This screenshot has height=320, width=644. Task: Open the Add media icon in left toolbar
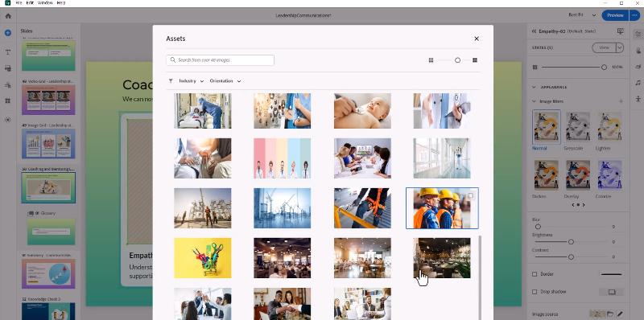(x=8, y=68)
